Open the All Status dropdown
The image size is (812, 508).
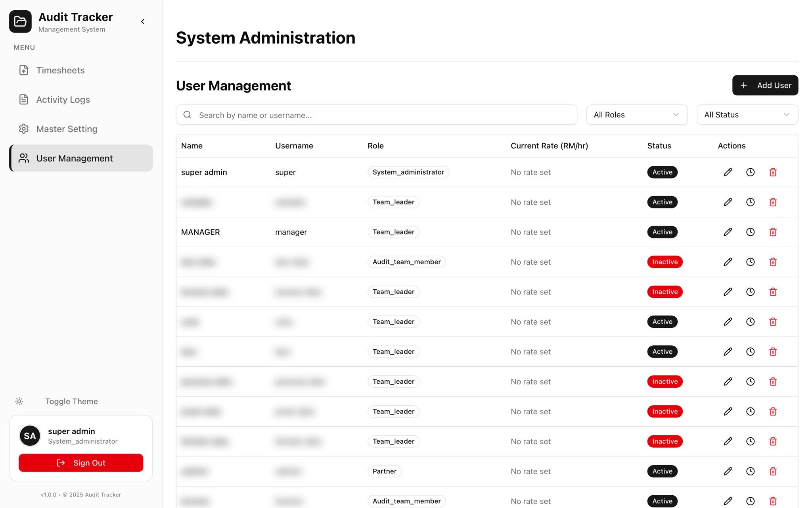click(747, 115)
